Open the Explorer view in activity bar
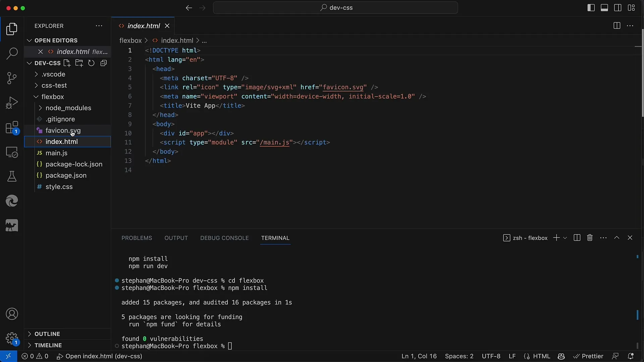This screenshot has width=644, height=362. click(12, 29)
